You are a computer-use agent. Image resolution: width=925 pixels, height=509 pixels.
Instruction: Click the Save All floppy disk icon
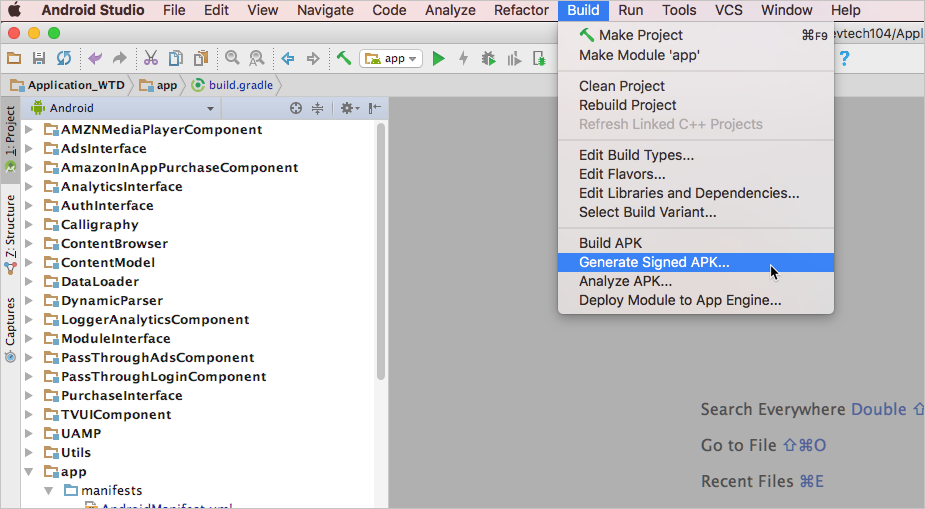point(39,59)
